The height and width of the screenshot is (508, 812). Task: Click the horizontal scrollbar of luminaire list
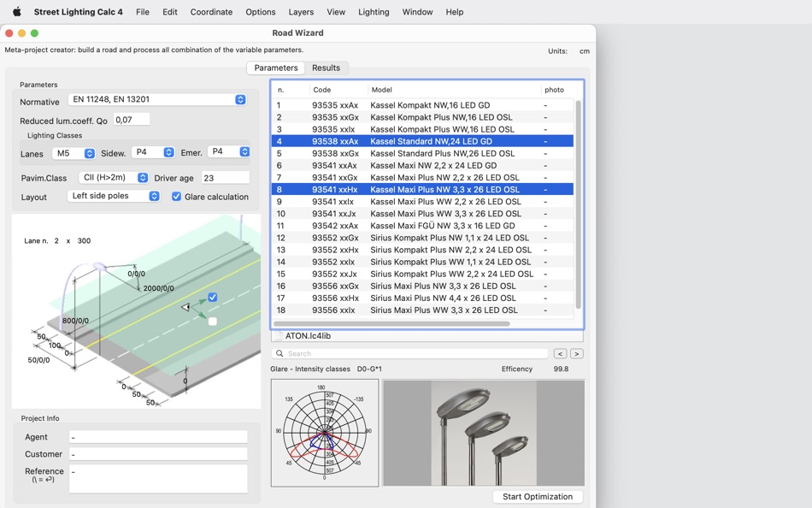tap(391, 323)
